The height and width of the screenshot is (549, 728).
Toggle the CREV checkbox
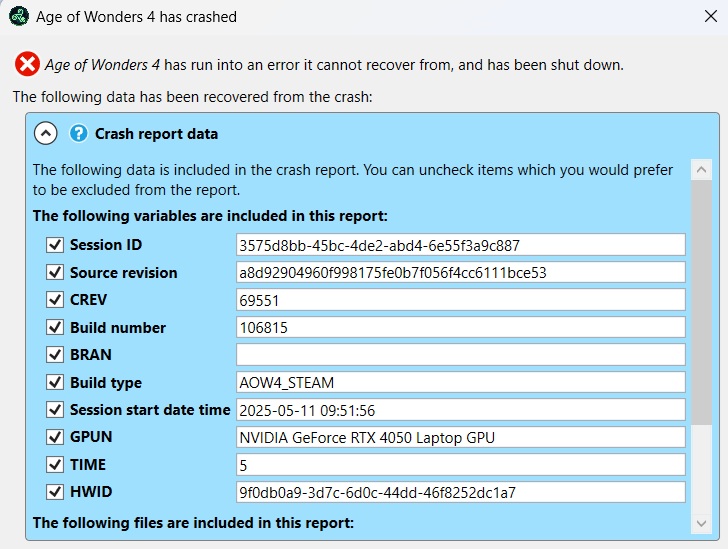click(x=55, y=300)
